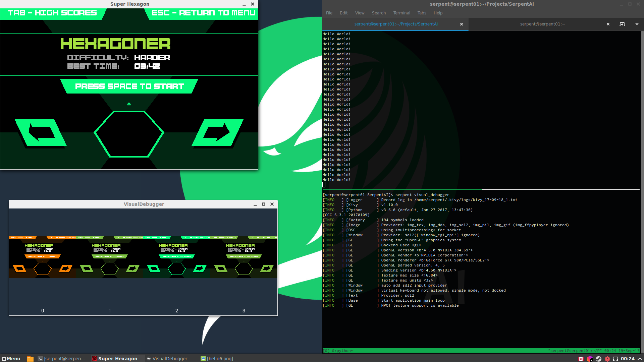The height and width of the screenshot is (362, 644).
Task: Click the Canadian flag keyboard layout indicator
Action: (581, 359)
